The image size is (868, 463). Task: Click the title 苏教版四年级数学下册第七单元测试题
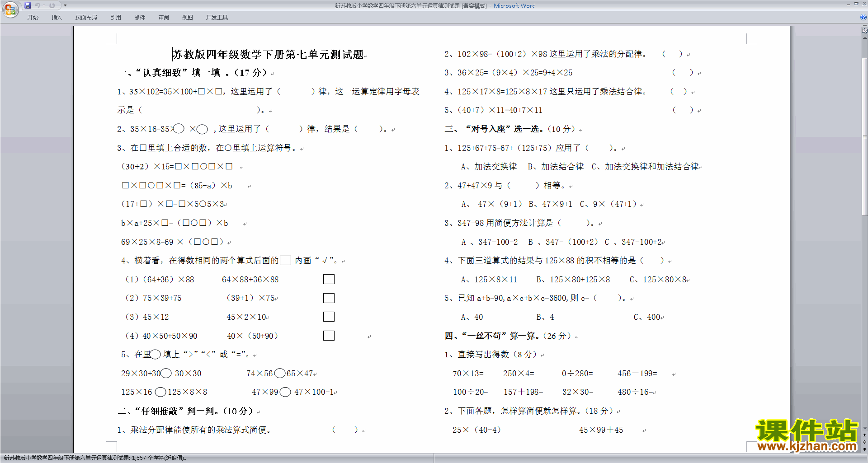(268, 55)
